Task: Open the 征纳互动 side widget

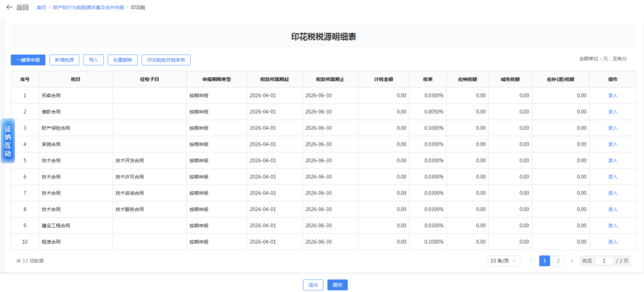Action: 8,141
